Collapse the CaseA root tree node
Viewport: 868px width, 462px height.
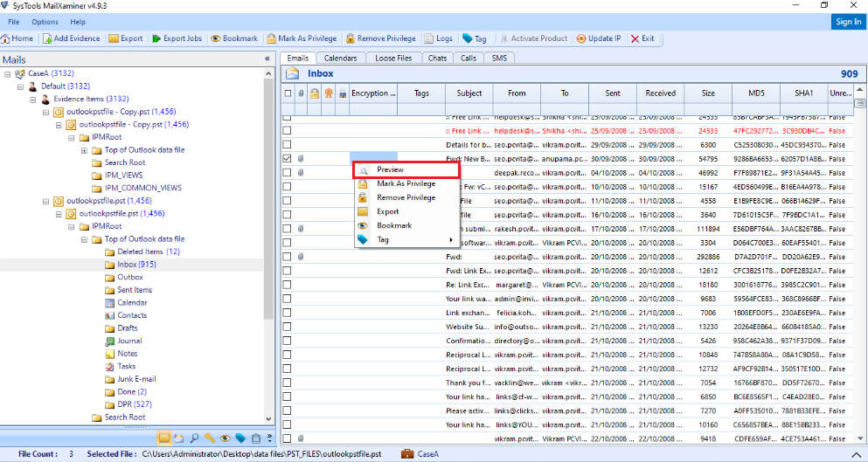(x=8, y=73)
